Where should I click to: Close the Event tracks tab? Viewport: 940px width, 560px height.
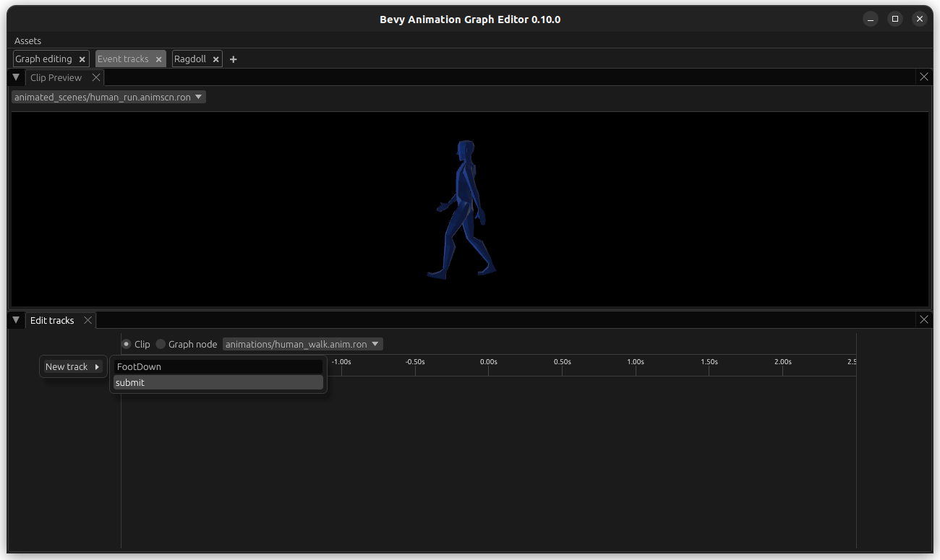click(158, 59)
